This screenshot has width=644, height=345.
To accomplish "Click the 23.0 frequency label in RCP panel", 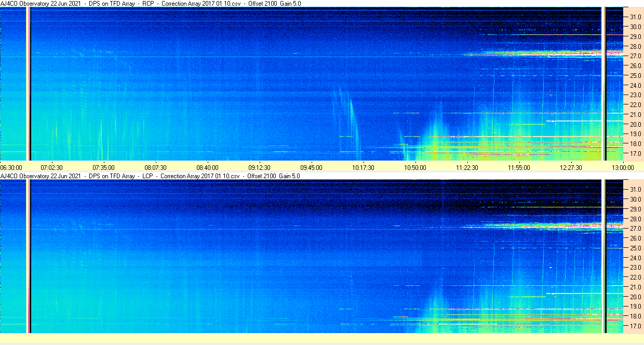I will 635,95.
